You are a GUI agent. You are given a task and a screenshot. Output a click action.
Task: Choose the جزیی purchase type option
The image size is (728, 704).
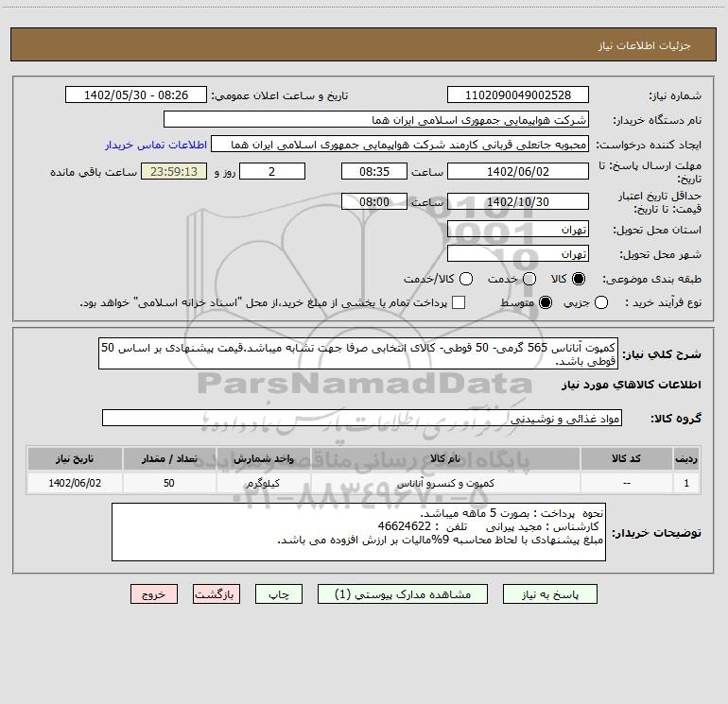tap(601, 302)
